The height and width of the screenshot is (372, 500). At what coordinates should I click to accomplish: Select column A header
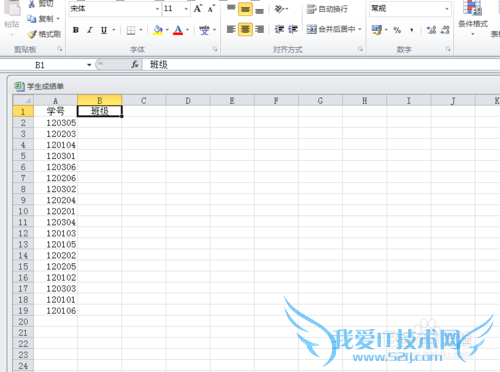tap(55, 100)
